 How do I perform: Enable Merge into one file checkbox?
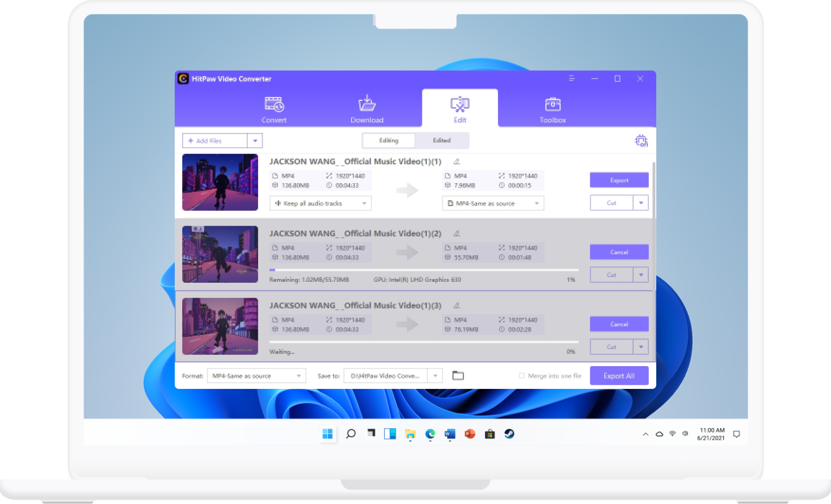point(521,376)
